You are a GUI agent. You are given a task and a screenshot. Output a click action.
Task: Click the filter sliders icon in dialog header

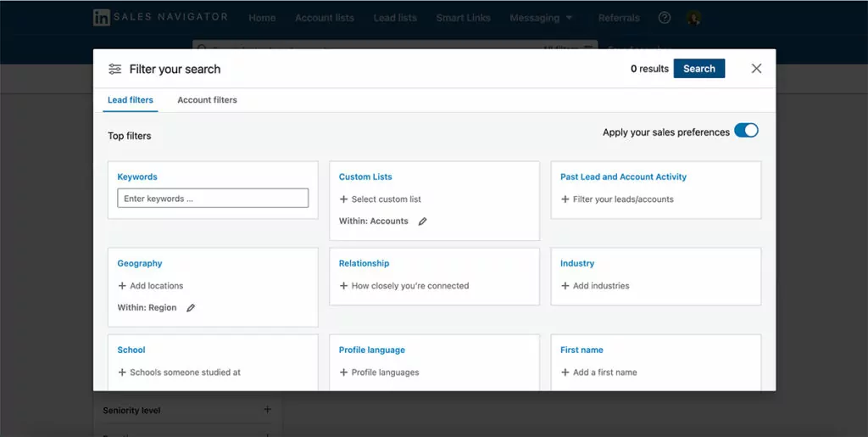[x=115, y=69]
